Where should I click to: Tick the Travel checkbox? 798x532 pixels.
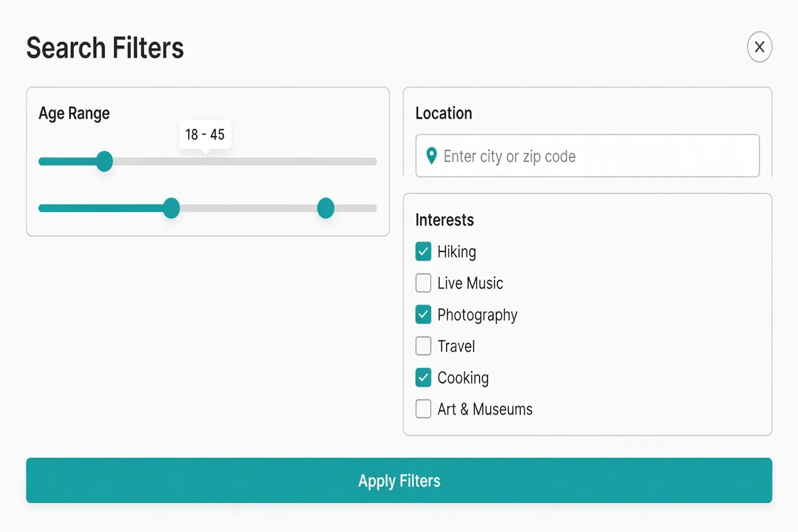(423, 346)
